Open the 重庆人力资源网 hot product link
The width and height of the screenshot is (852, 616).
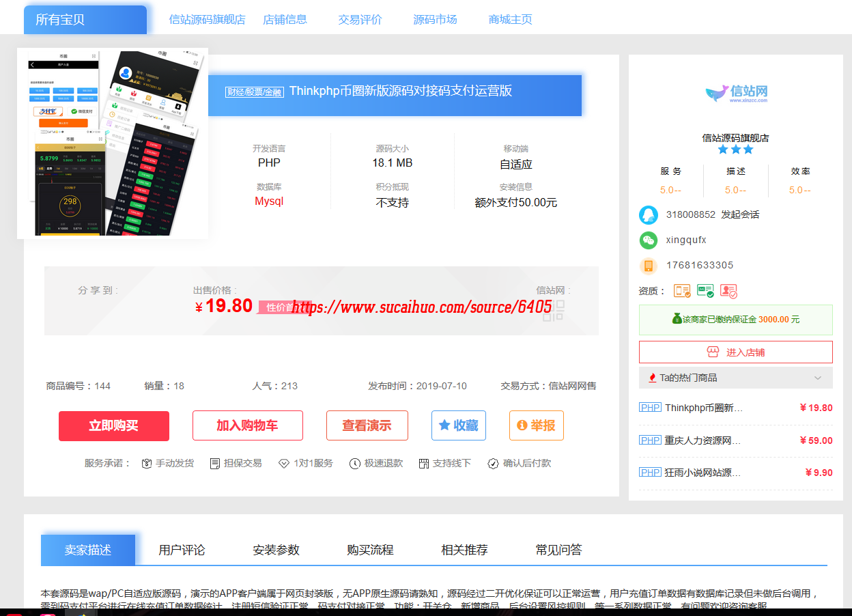click(x=703, y=440)
